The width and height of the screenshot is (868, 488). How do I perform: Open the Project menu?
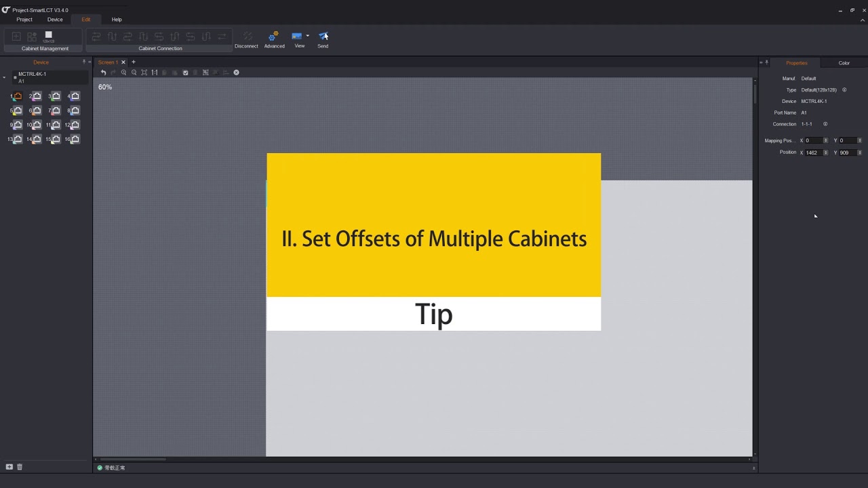24,20
